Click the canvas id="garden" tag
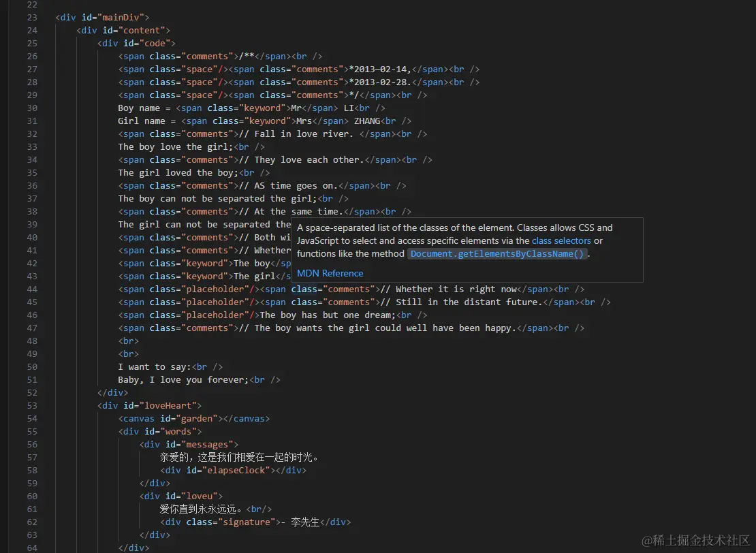This screenshot has height=553, width=756. (x=194, y=418)
